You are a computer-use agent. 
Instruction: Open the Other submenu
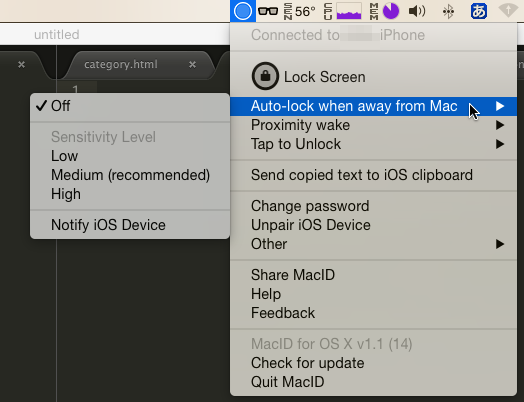point(373,244)
